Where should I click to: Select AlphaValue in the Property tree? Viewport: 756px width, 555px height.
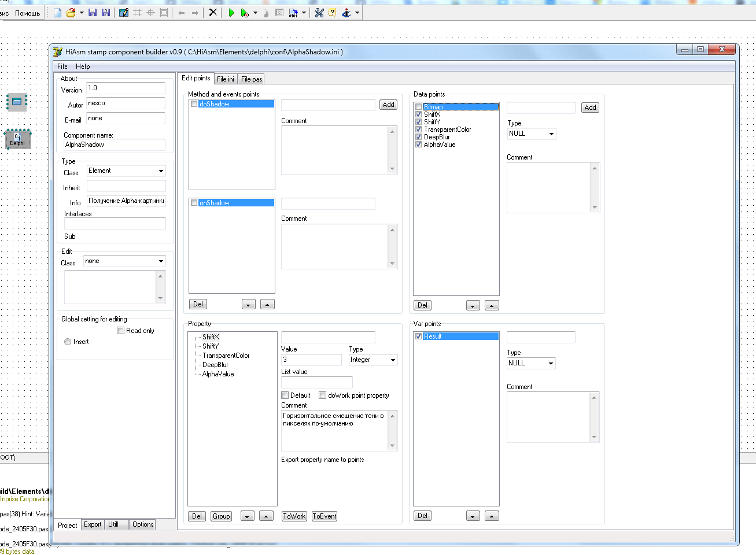pyautogui.click(x=218, y=374)
